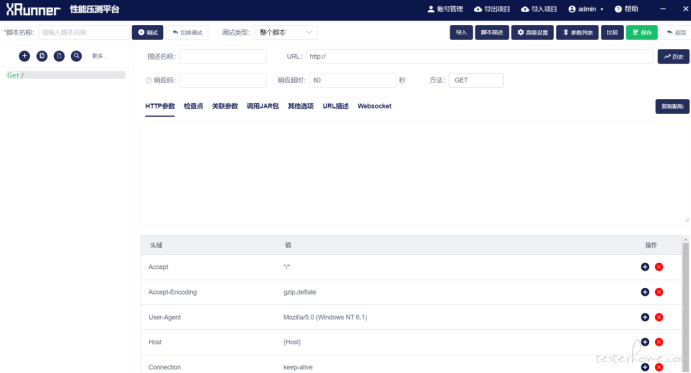Switch to the Websocket tab
The height and width of the screenshot is (373, 691).
374,106
